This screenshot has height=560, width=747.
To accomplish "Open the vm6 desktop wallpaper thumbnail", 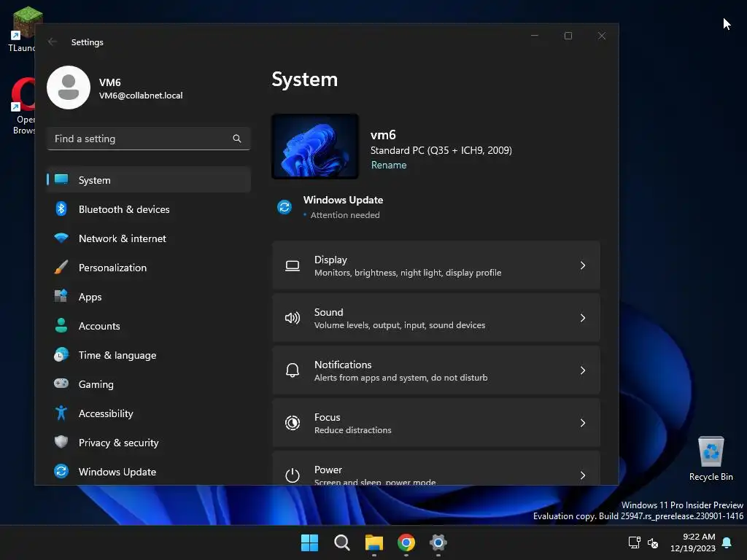I will pyautogui.click(x=315, y=146).
